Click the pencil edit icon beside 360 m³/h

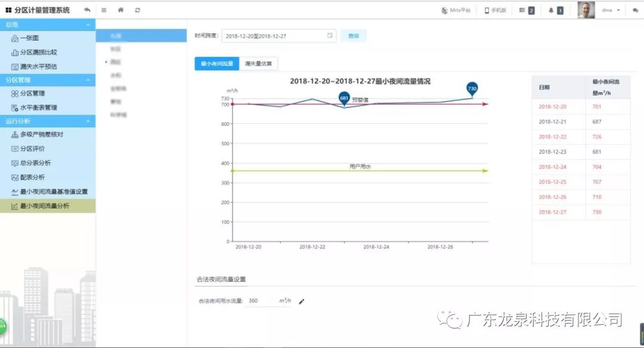click(301, 301)
